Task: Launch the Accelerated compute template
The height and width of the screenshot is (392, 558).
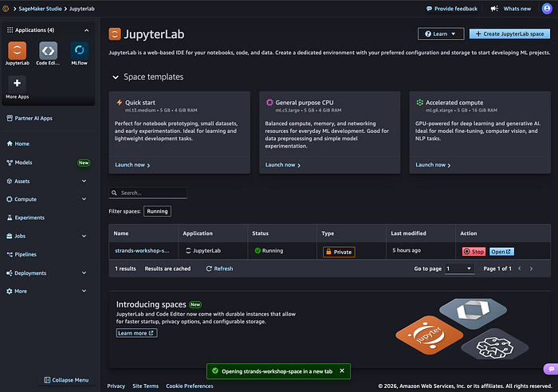Action: point(433,165)
